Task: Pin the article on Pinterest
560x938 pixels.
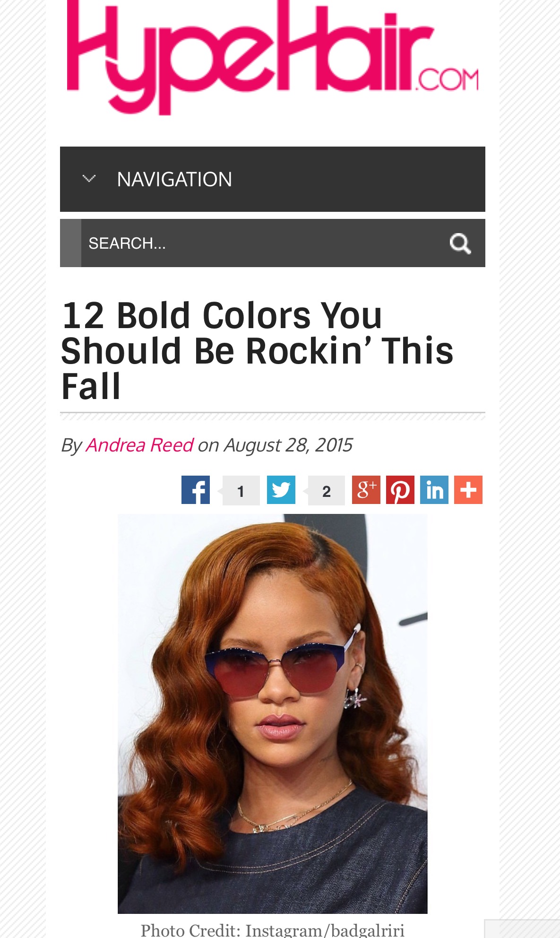Action: click(x=400, y=490)
